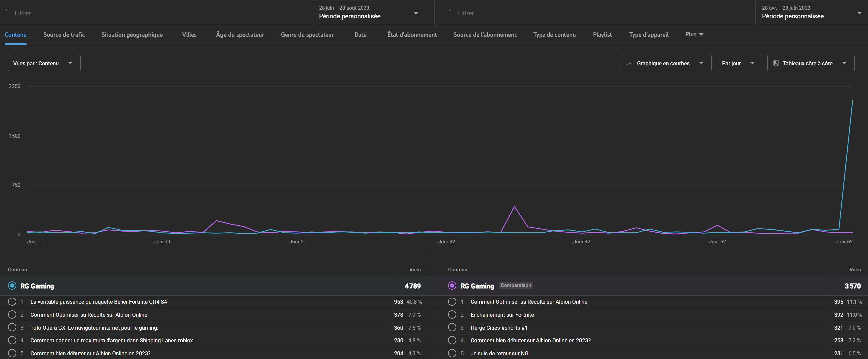Open the Âge du spectateur tab
This screenshot has width=868, height=359.
[240, 34]
